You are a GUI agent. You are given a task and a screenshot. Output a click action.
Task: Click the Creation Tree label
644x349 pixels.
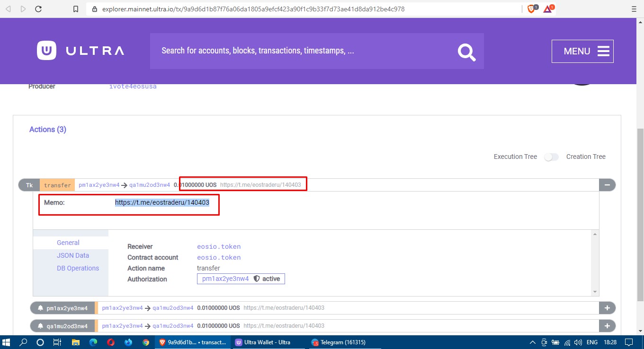click(586, 157)
